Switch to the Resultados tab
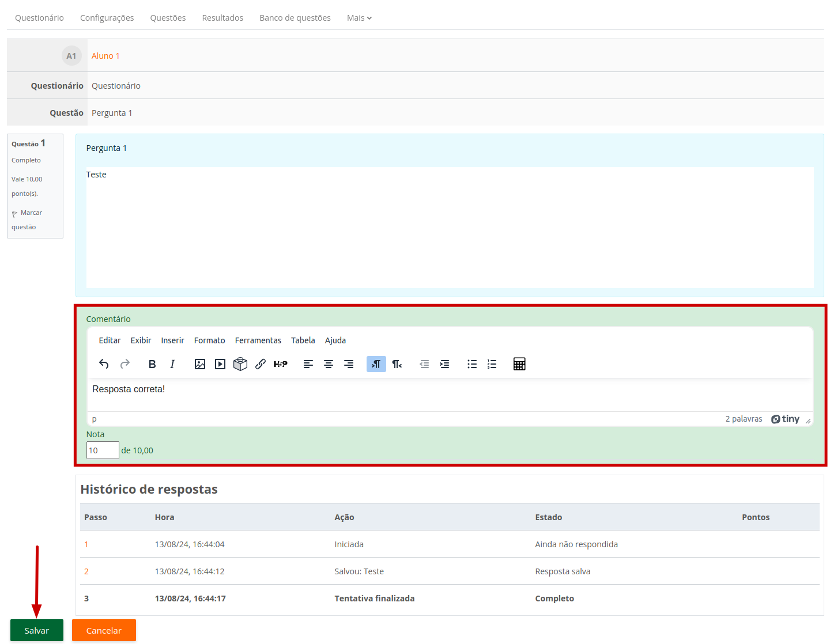830x644 pixels. click(222, 18)
